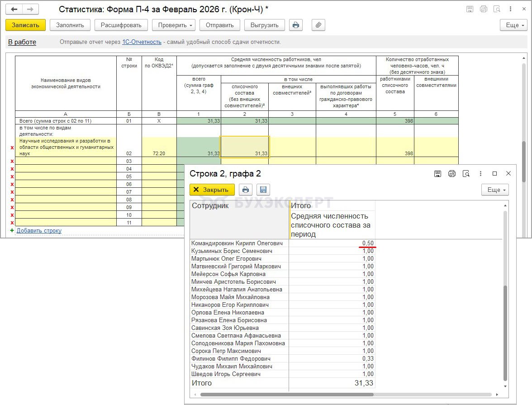Click preview icon in main window title bar
Viewport: 532px width, 405px height.
[497, 9]
